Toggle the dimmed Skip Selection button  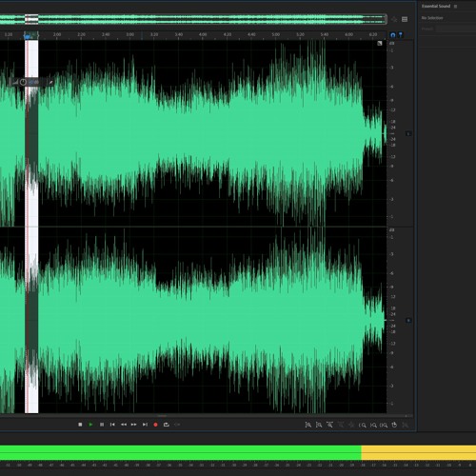coord(177,425)
